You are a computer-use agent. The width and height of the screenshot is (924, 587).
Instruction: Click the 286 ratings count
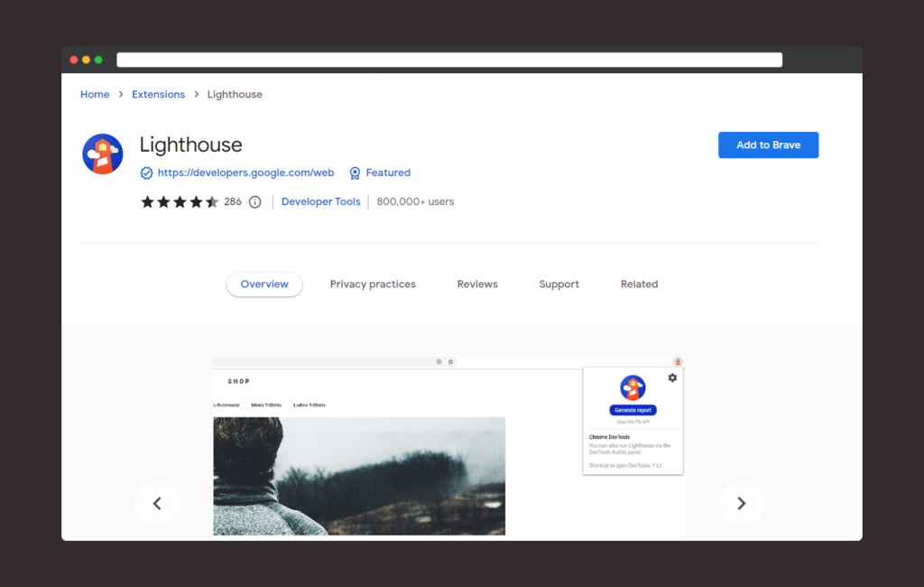coord(233,201)
